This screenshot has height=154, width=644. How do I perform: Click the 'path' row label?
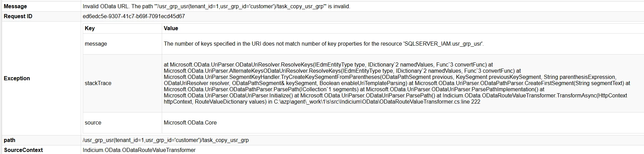click(10, 140)
